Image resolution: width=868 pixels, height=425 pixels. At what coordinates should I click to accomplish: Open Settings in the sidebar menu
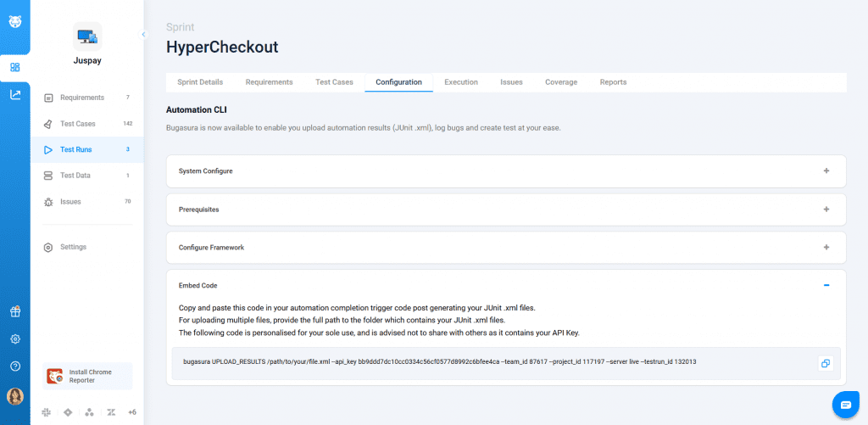click(x=87, y=247)
